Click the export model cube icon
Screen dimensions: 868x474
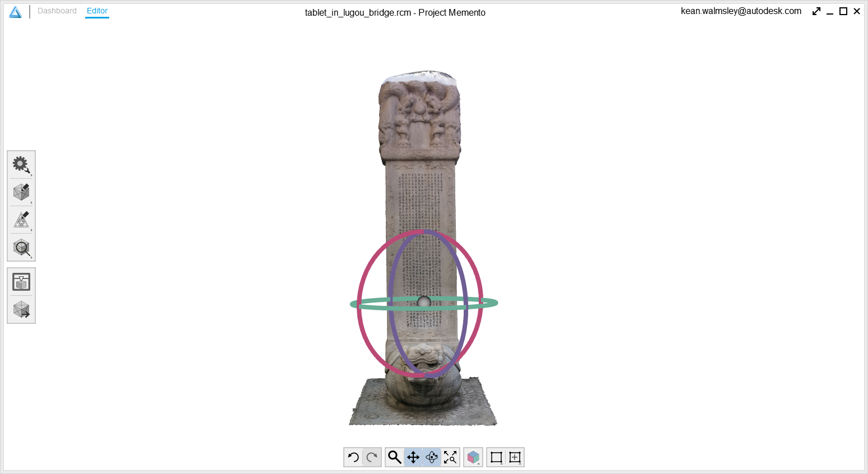[x=21, y=309]
